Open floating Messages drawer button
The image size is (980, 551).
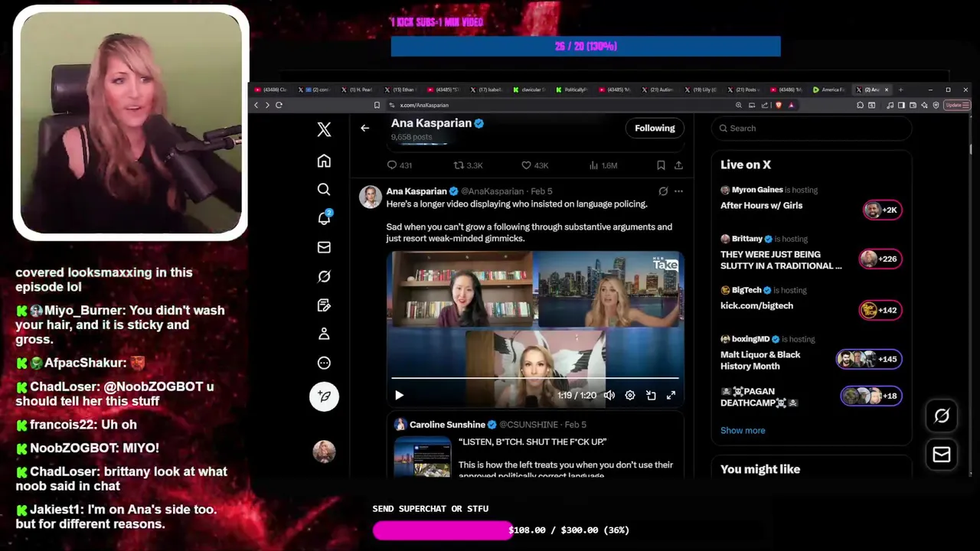pos(942,455)
